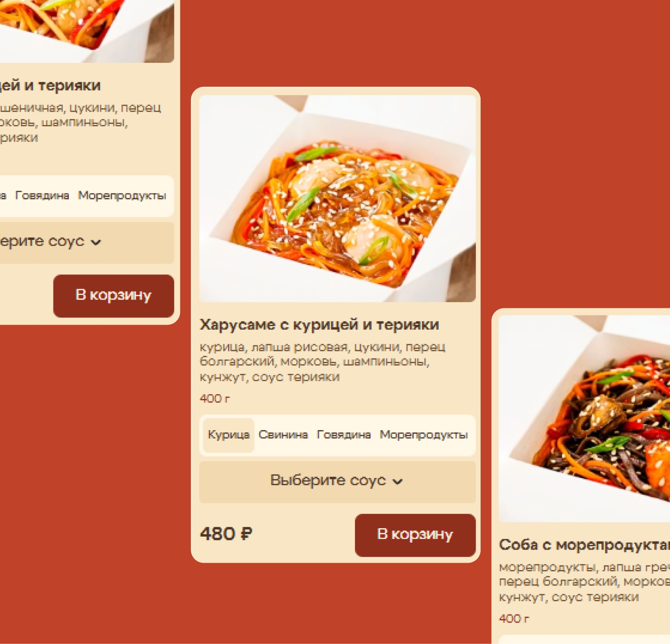Click the пшеничная noodle dish photo
This screenshot has width=670, height=644.
[87, 31]
